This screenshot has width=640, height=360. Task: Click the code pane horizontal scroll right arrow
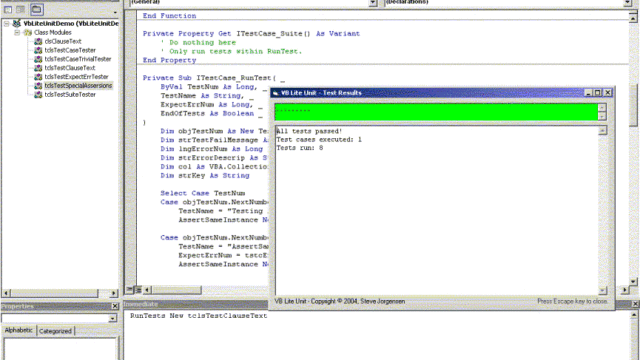click(624, 290)
